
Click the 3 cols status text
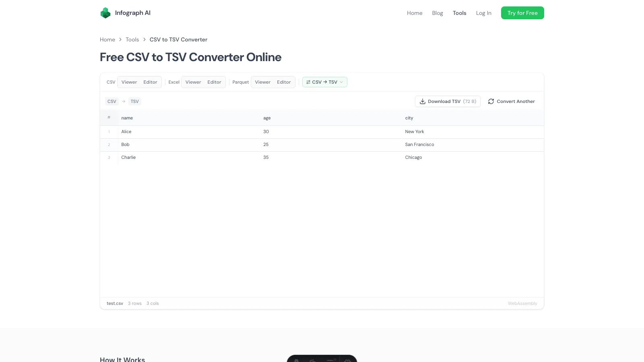click(x=153, y=303)
